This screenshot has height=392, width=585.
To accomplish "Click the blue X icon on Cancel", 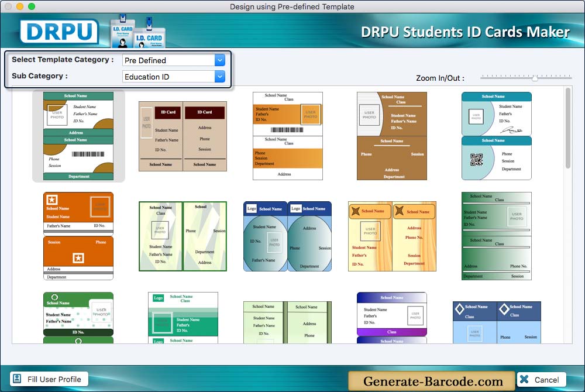I will pyautogui.click(x=524, y=379).
